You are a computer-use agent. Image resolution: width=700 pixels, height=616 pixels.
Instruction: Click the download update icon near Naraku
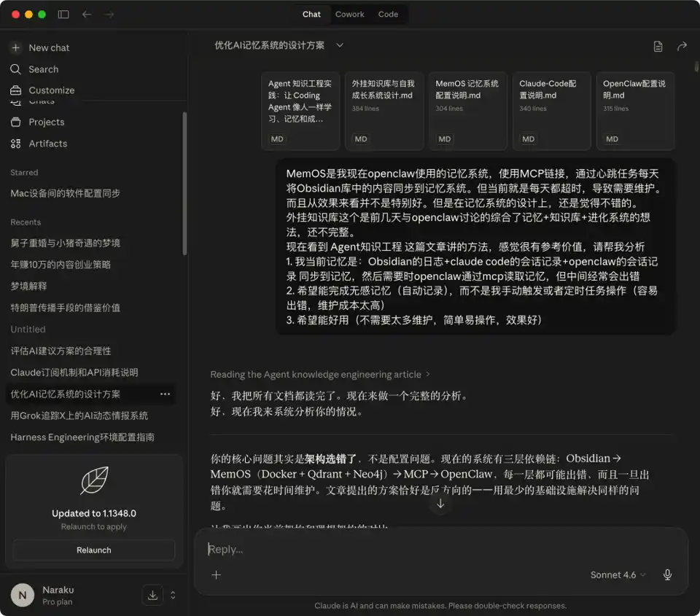click(152, 595)
